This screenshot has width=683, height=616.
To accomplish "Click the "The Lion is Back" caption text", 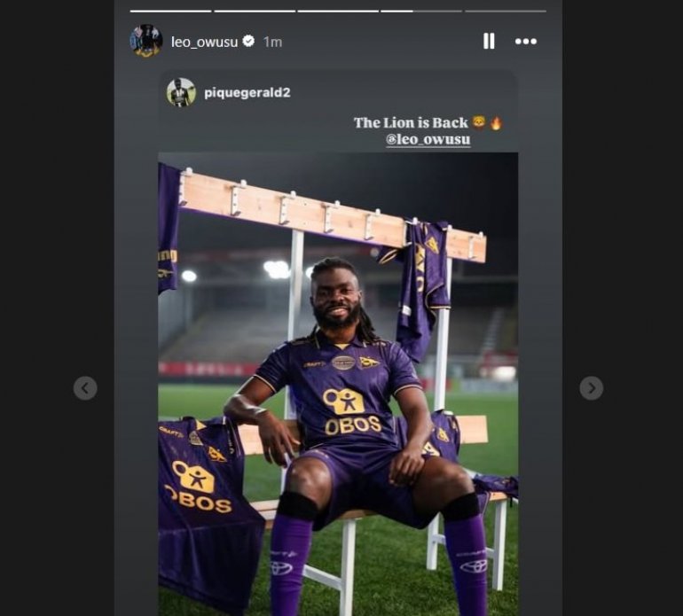I will coord(411,123).
